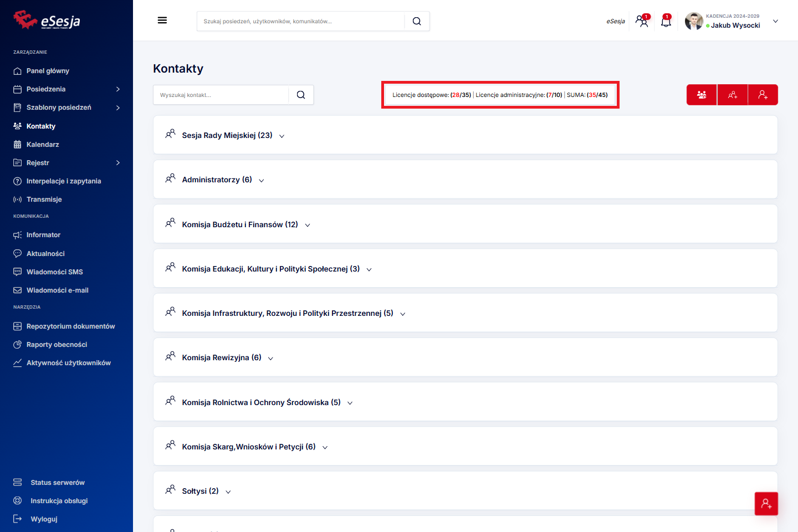Viewport: 798px width, 532px height.
Task: Open Panel główny in sidebar
Action: point(48,71)
